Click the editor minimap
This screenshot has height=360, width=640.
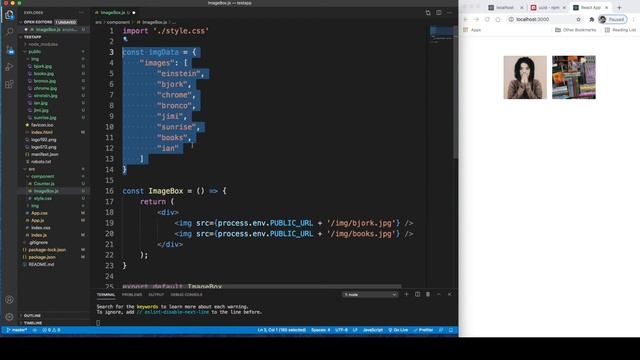pyautogui.click(x=441, y=35)
